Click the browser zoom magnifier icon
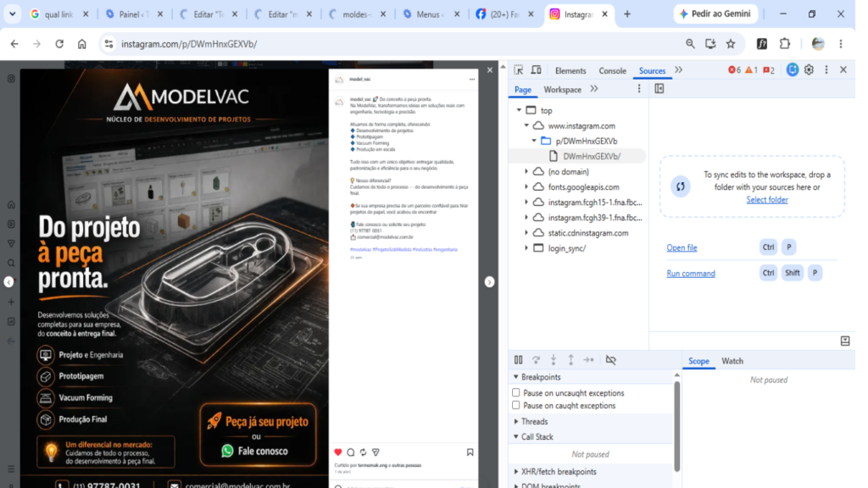The height and width of the screenshot is (488, 868). tap(690, 44)
